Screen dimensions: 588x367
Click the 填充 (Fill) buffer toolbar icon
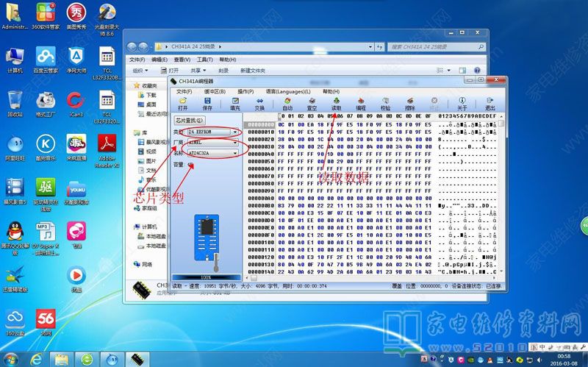234,103
